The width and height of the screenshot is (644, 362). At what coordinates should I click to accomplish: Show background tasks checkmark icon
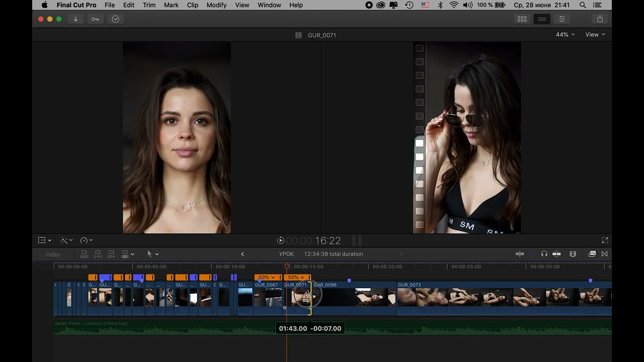point(115,19)
